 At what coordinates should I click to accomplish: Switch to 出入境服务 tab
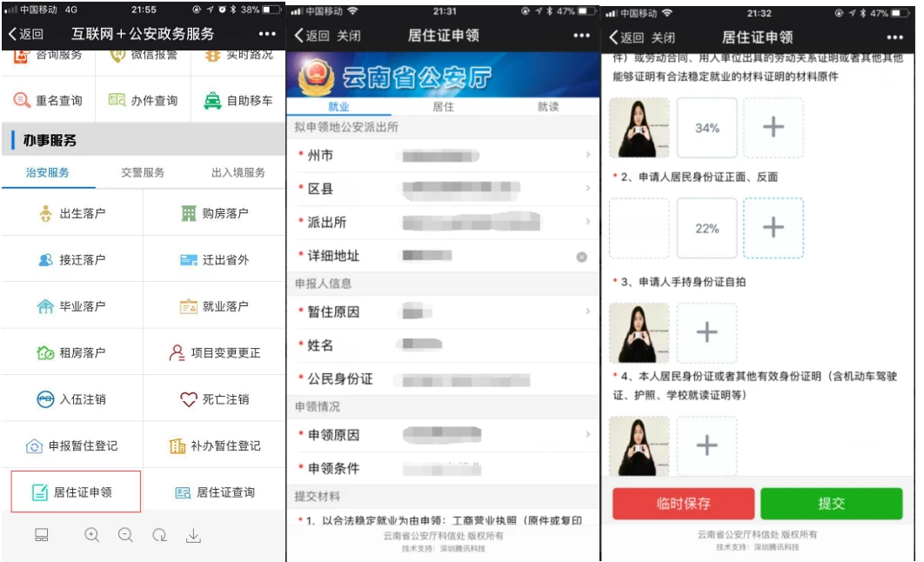tap(238, 172)
